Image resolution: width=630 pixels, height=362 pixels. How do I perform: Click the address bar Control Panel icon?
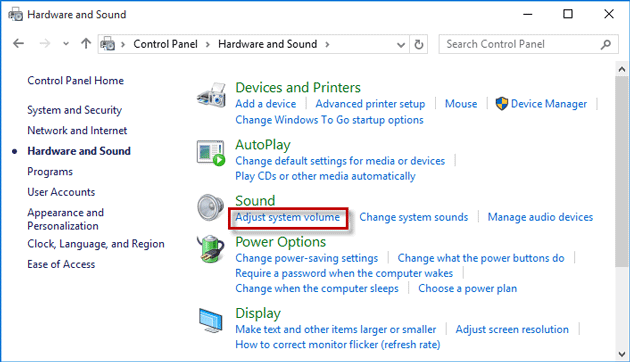[108, 44]
